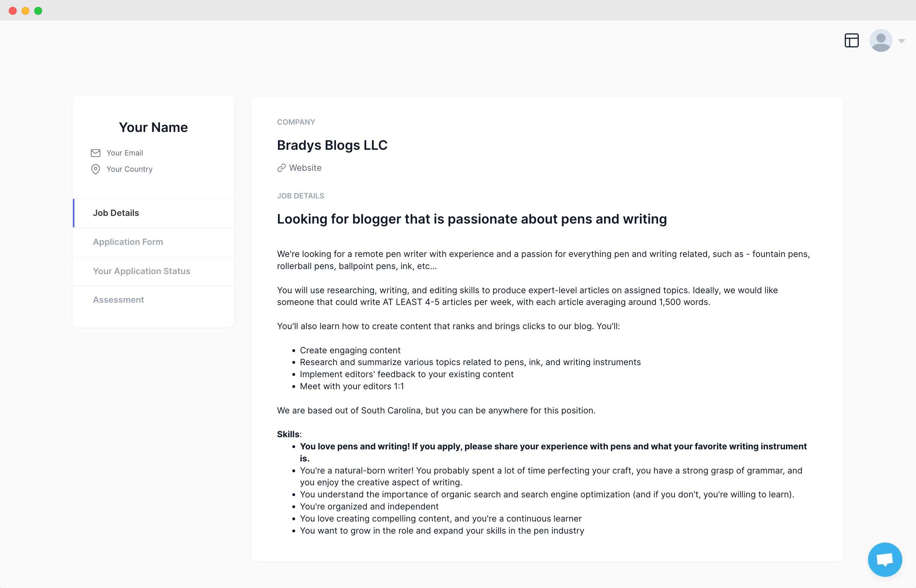916x588 pixels.
Task: Click the Your Email text
Action: [x=124, y=153]
